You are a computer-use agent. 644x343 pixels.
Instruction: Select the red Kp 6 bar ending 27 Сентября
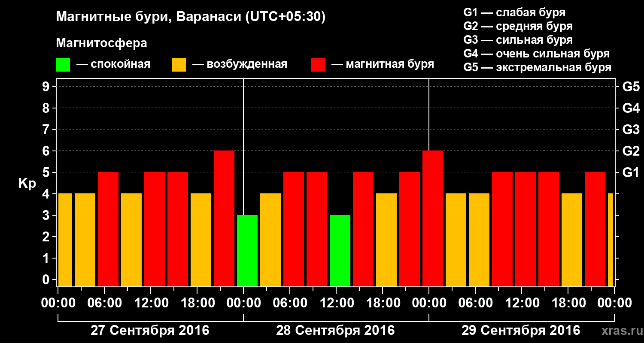[x=224, y=219]
